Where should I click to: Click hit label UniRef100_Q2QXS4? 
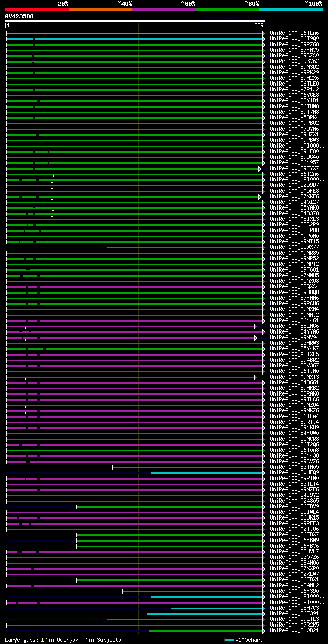coord(294,286)
